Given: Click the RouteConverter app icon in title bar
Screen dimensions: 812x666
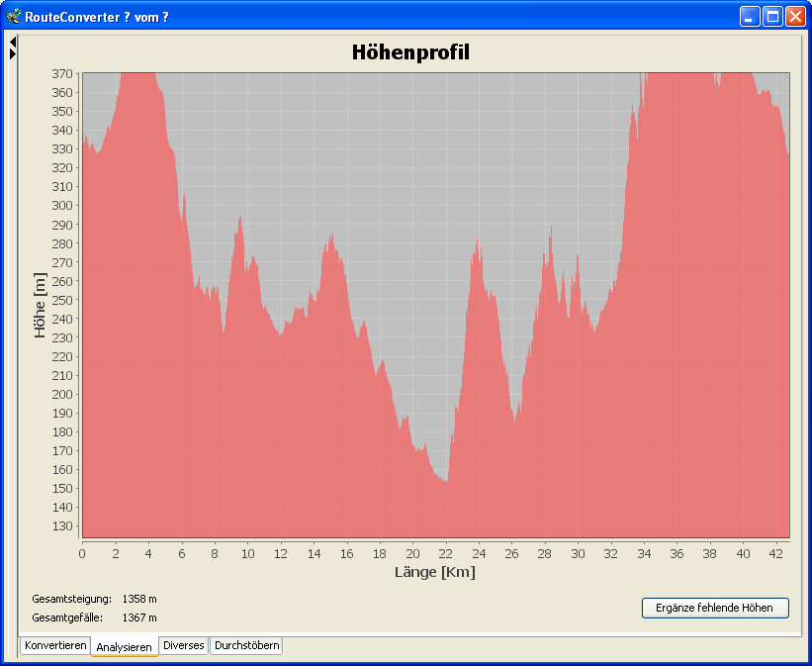Looking at the screenshot, I should tap(14, 16).
